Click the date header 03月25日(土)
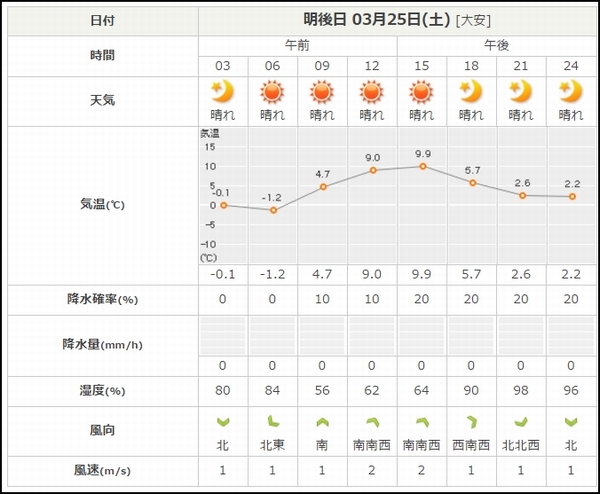Viewport: 600px width, 494px height. [401, 20]
